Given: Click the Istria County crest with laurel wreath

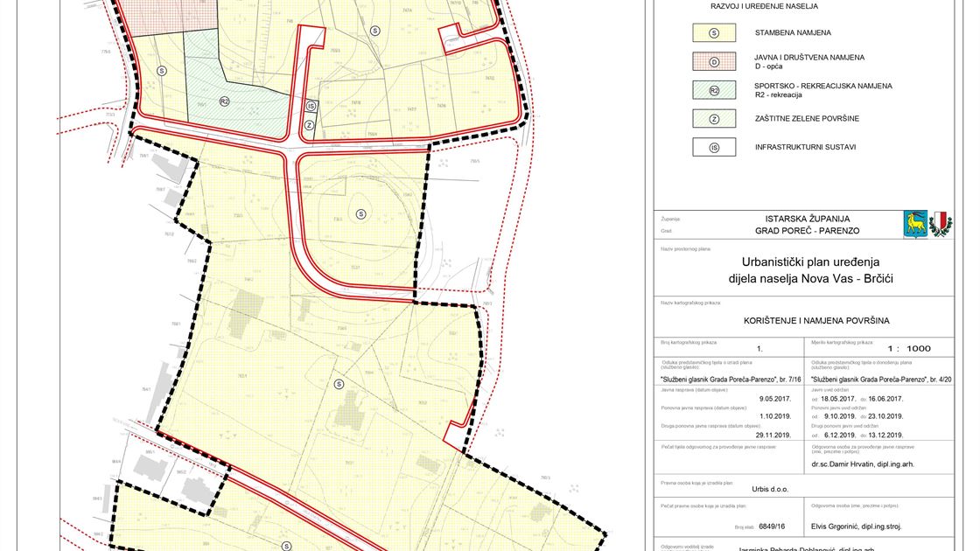Looking at the screenshot, I should click(941, 225).
